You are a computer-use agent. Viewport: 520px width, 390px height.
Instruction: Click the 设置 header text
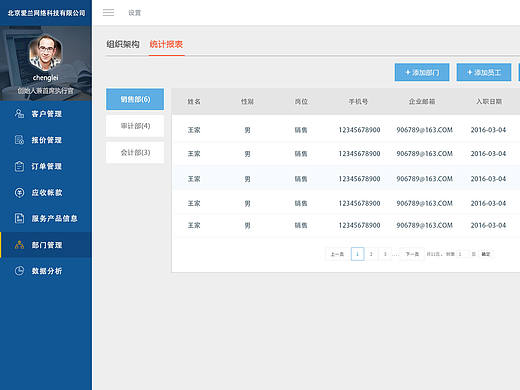click(135, 13)
